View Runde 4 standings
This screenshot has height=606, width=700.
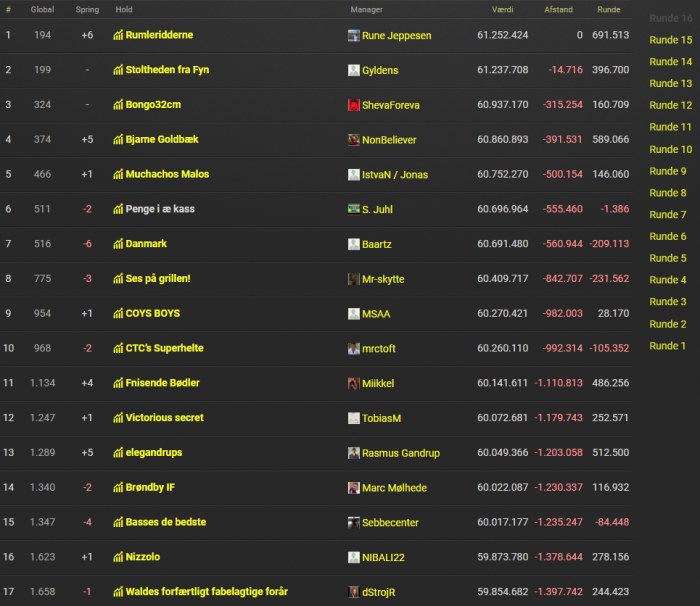[x=668, y=280]
